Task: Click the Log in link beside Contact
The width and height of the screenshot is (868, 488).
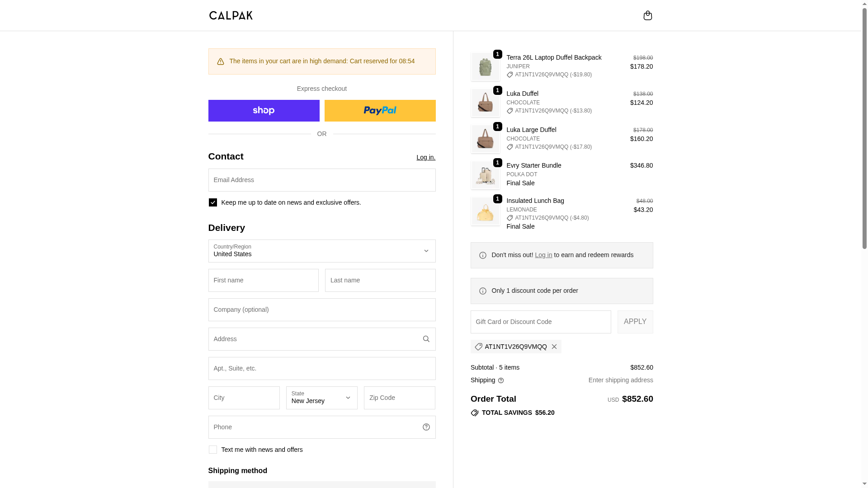Action: 425,157
